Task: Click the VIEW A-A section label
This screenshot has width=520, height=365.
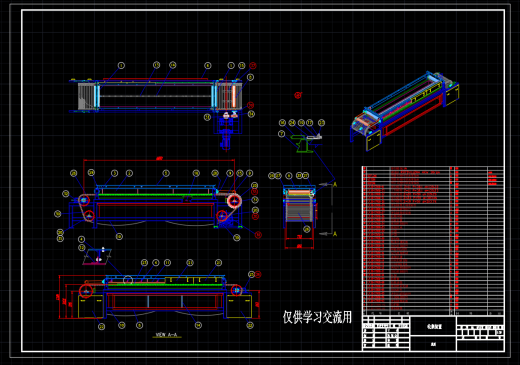Action: coord(167,335)
